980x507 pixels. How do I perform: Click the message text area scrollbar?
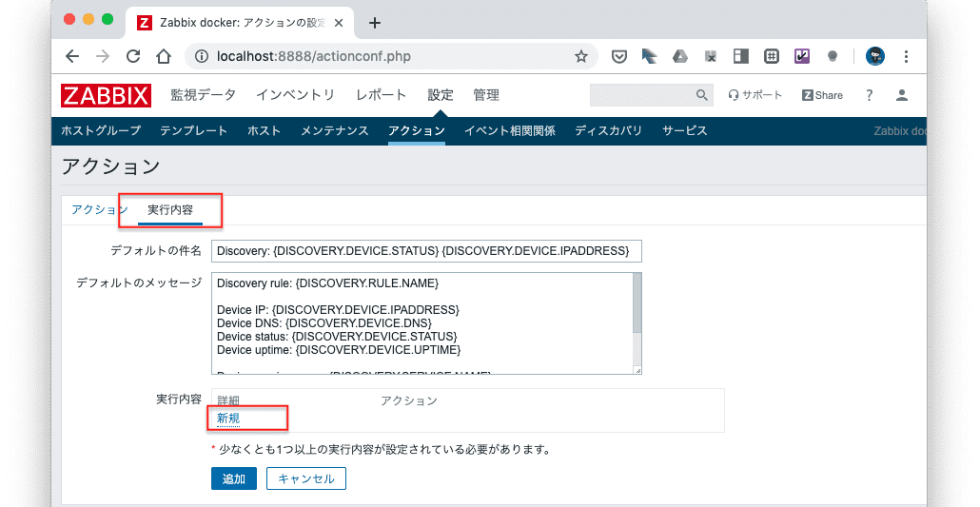click(x=637, y=303)
